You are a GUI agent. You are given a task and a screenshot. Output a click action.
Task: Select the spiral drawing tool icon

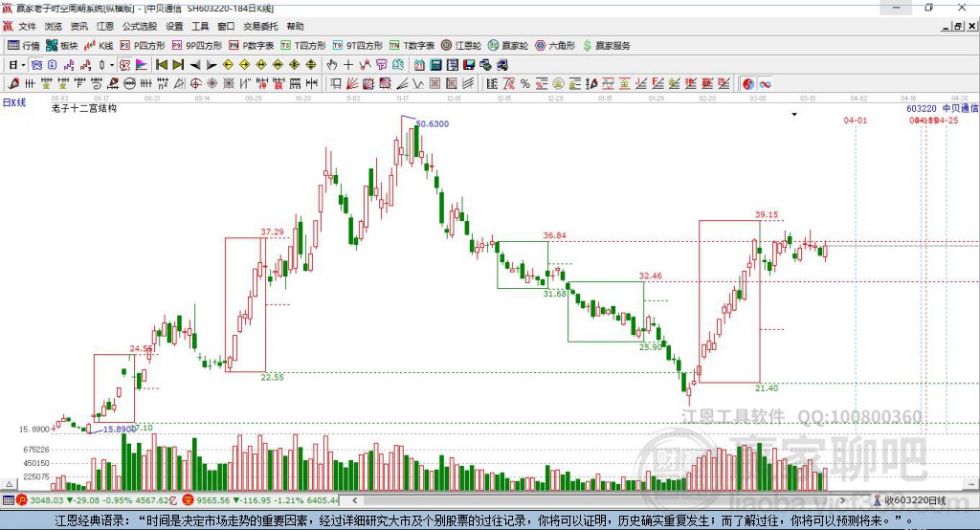(x=97, y=84)
